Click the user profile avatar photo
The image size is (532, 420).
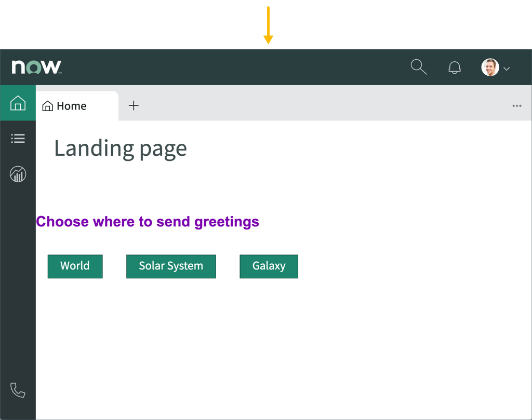tap(490, 67)
